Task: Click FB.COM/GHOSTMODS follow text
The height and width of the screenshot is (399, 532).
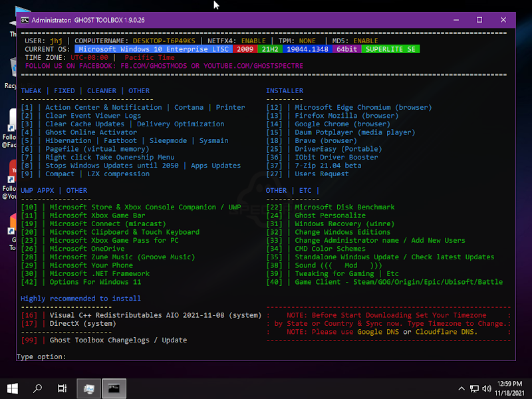Action: click(x=154, y=66)
